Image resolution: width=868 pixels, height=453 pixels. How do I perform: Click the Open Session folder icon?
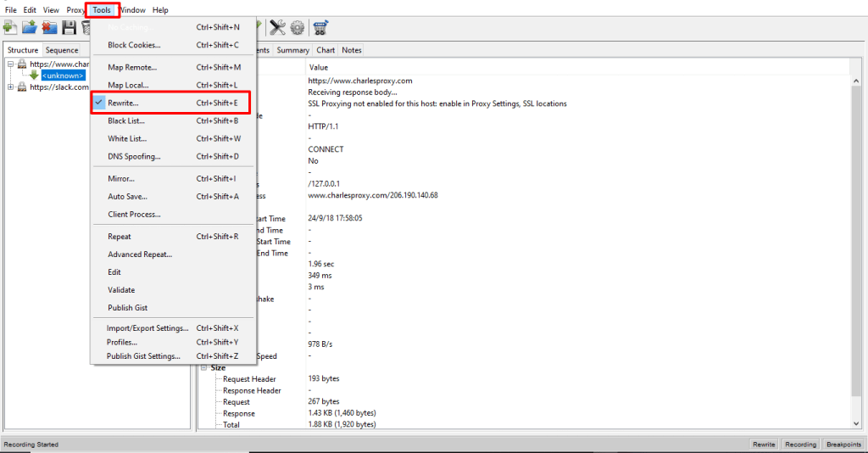pos(30,28)
